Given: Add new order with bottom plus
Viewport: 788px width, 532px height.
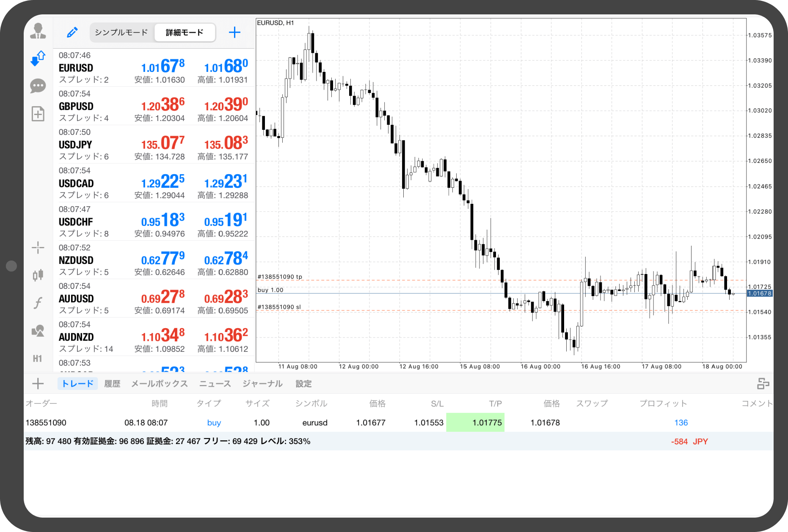Looking at the screenshot, I should (x=38, y=384).
